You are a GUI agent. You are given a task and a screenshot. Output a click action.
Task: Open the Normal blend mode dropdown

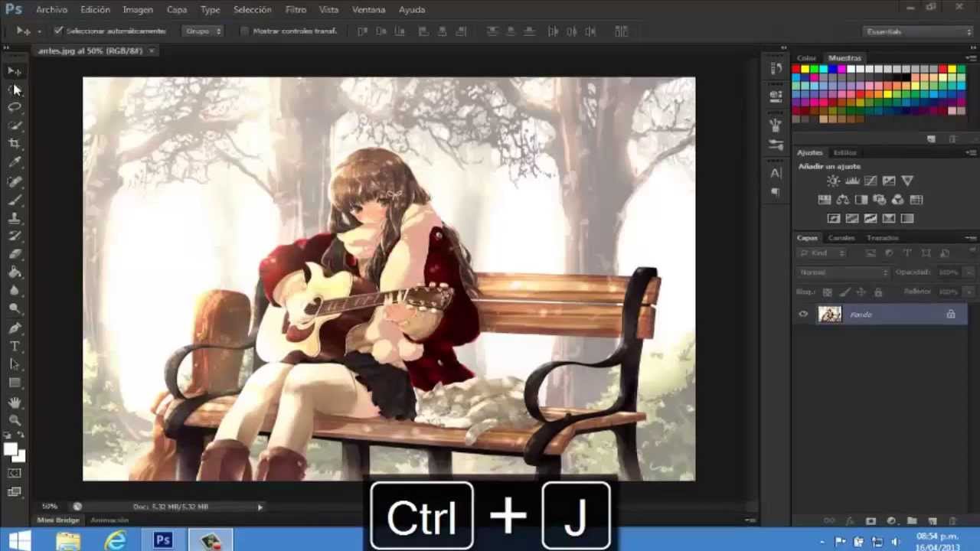tap(843, 272)
